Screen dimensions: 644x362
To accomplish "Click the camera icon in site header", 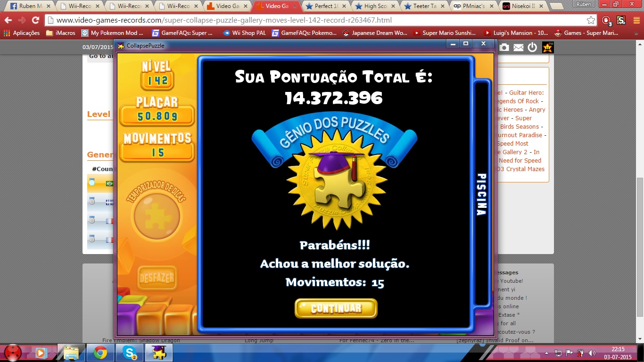I will tap(504, 47).
